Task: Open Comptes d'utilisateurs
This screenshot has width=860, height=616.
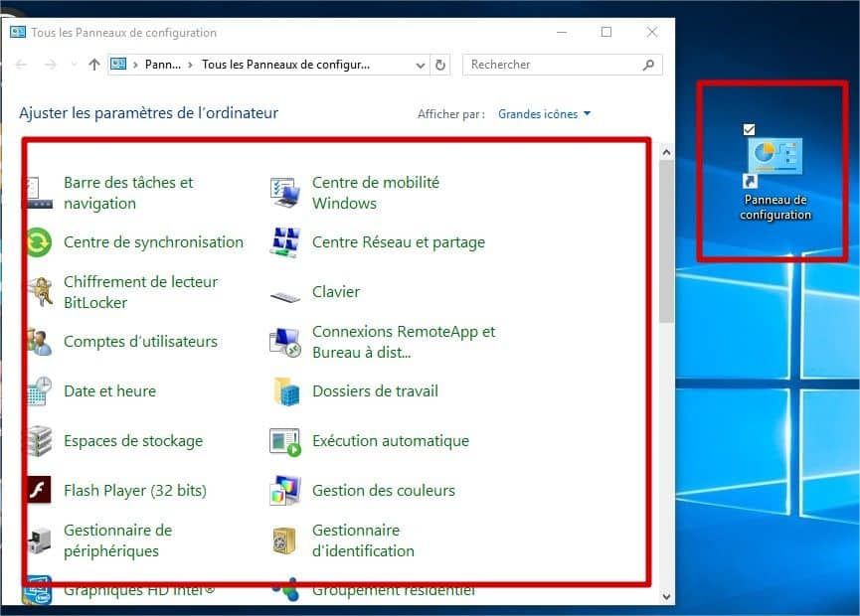Action: [x=140, y=341]
